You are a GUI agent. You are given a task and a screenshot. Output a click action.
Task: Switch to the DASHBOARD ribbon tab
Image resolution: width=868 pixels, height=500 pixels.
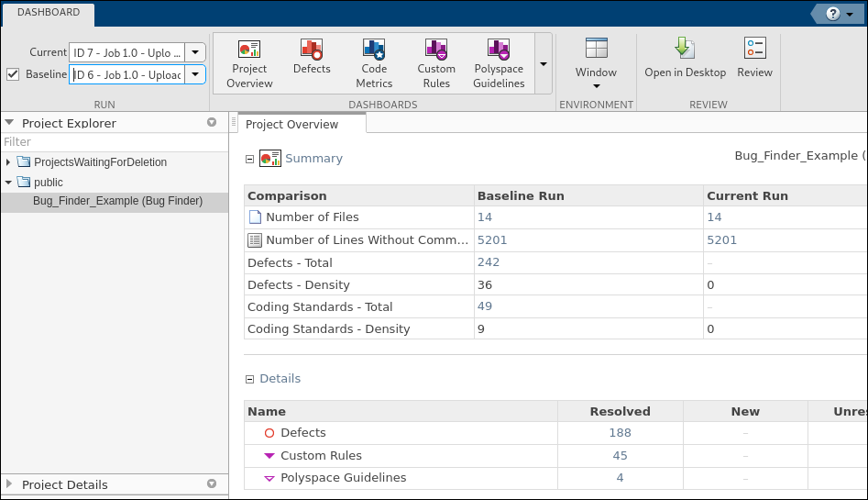(48, 13)
